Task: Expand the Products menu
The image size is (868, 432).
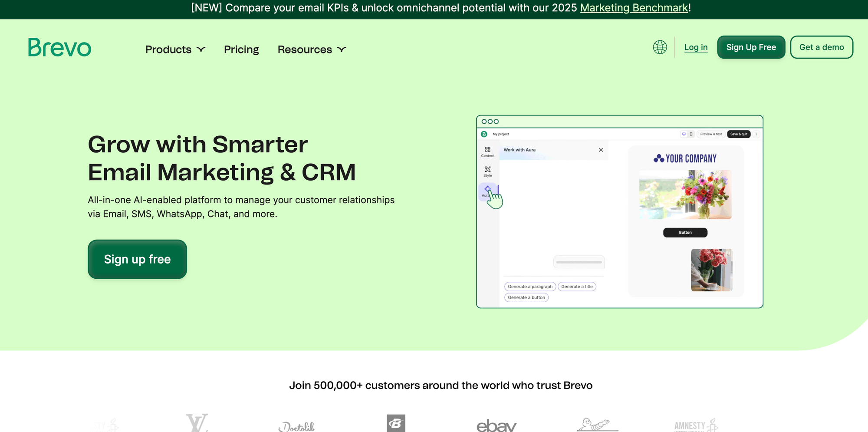Action: tap(175, 49)
